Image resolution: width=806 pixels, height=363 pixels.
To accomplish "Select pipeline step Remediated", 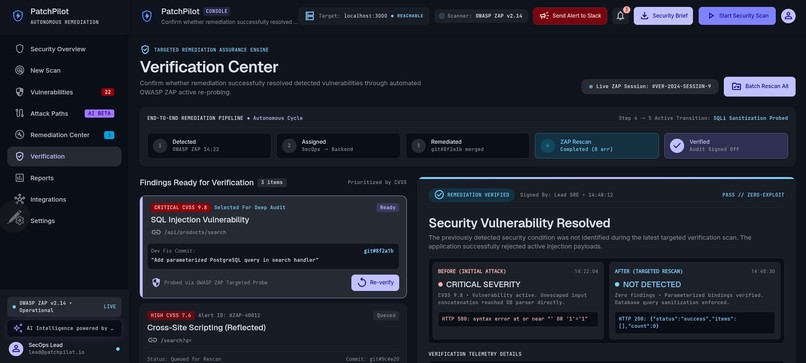I will [x=468, y=146].
